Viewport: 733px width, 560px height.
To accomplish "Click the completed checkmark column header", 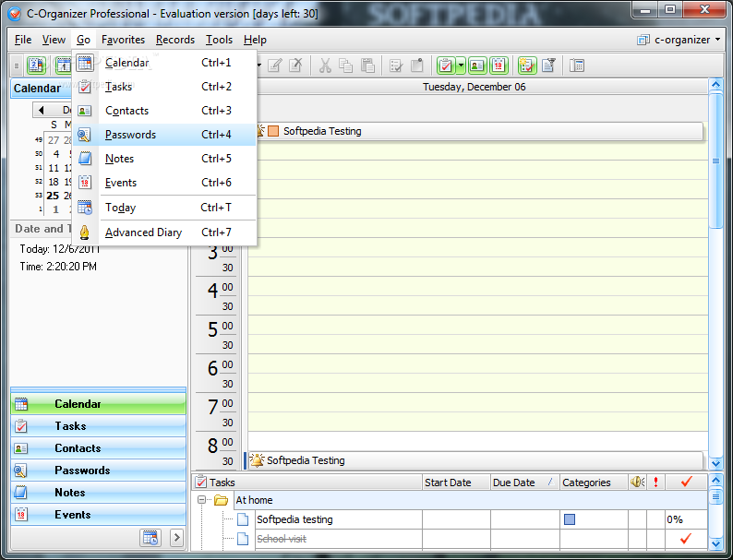I will pyautogui.click(x=686, y=482).
